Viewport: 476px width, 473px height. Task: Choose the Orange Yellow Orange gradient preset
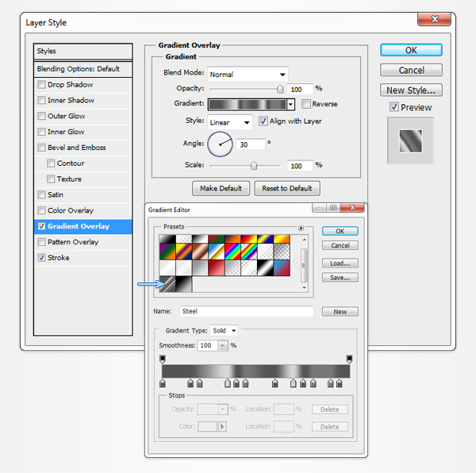tap(282, 239)
